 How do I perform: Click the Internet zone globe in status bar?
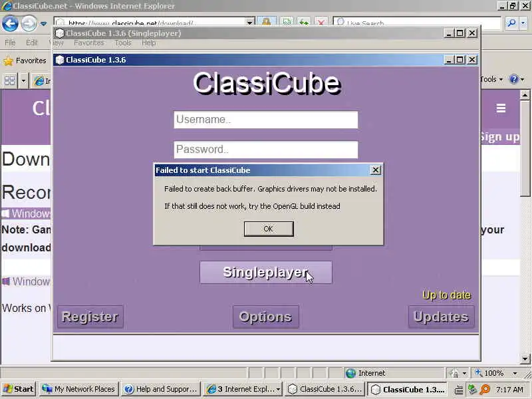350,373
